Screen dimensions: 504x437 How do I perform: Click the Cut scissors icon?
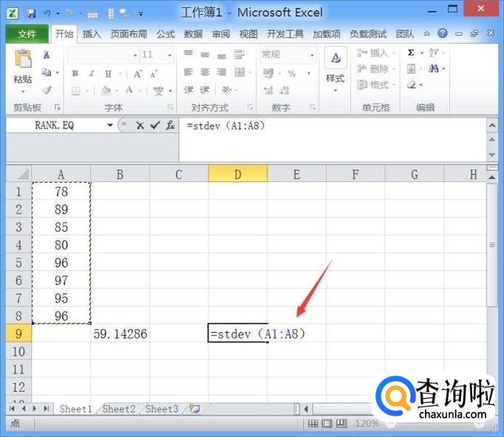[x=47, y=55]
